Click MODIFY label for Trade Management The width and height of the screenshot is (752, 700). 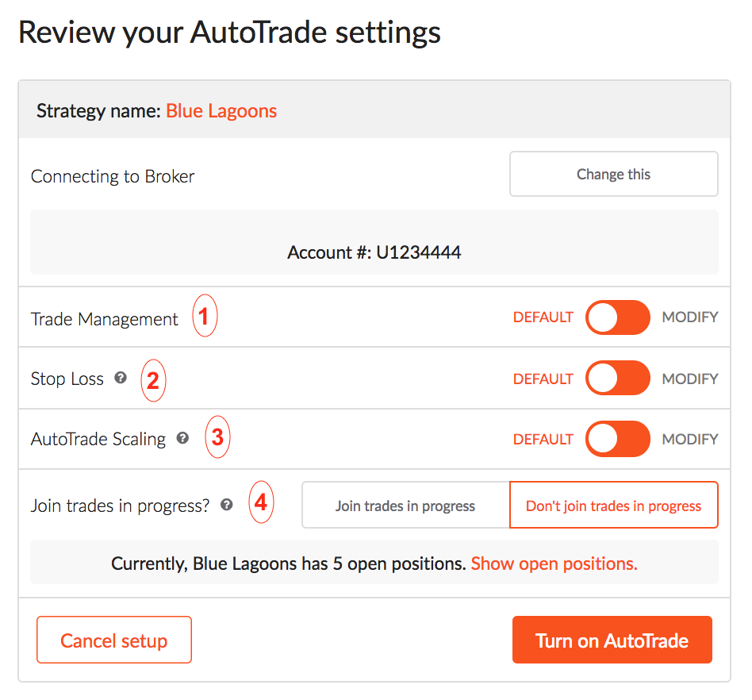pos(689,317)
